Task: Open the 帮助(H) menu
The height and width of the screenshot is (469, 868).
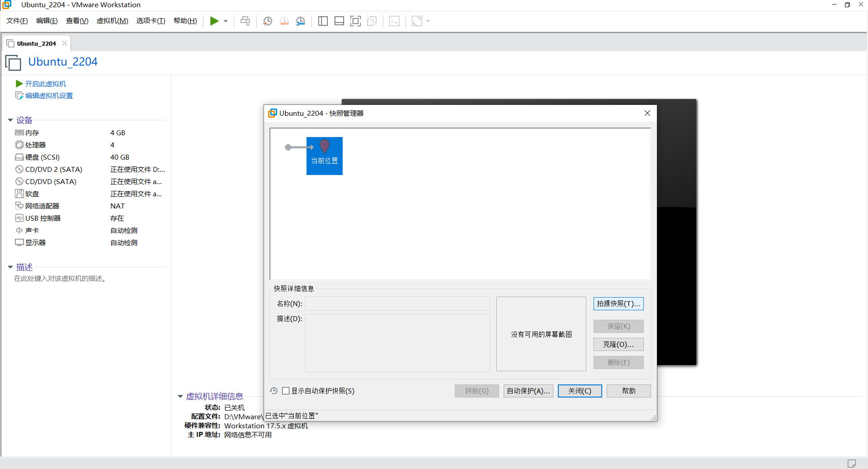Action: [185, 21]
